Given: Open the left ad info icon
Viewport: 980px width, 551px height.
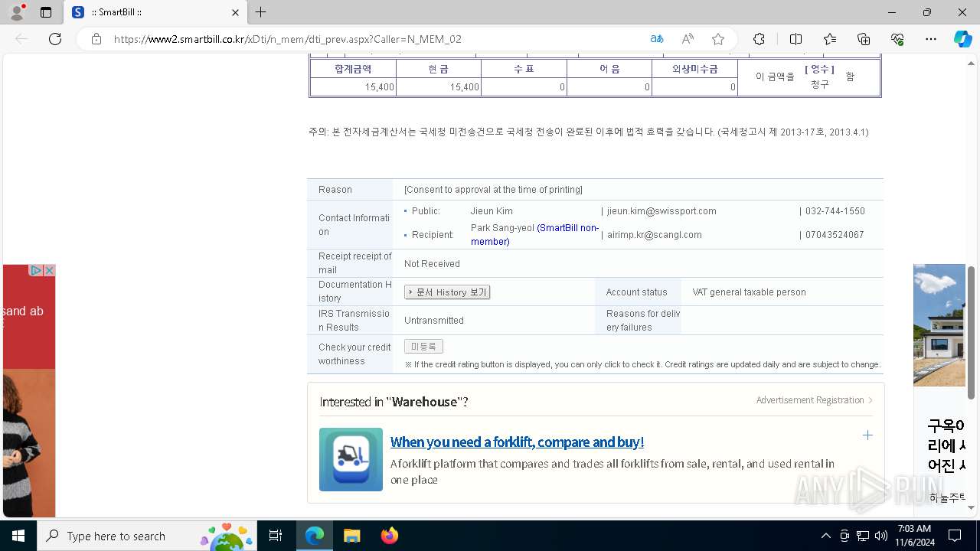Looking at the screenshot, I should [x=35, y=270].
